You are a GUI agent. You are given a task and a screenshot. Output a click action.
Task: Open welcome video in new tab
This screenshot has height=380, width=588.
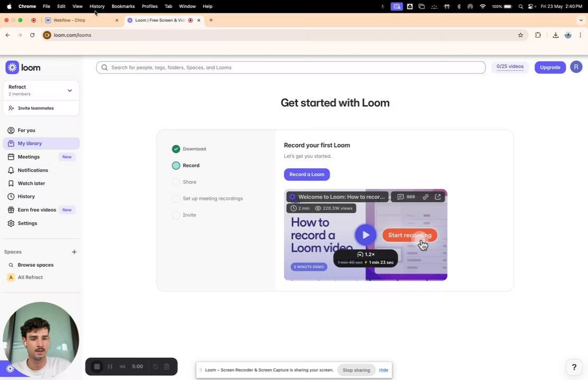pyautogui.click(x=438, y=197)
